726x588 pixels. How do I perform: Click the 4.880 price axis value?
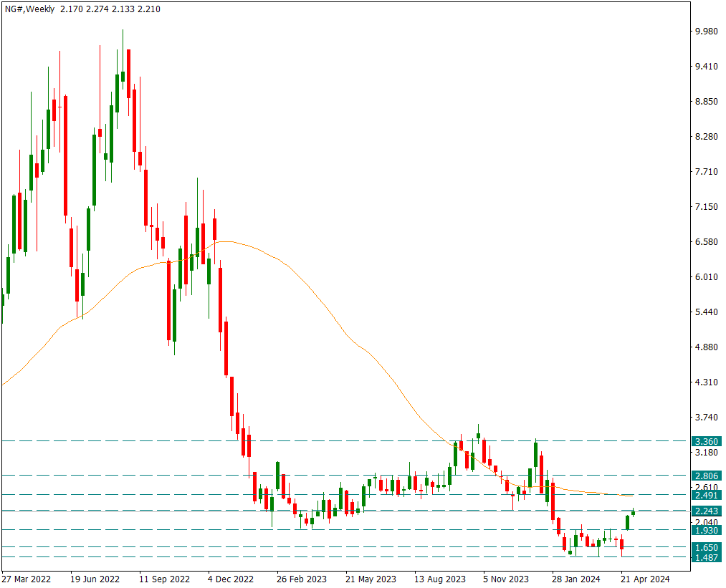tap(706, 347)
